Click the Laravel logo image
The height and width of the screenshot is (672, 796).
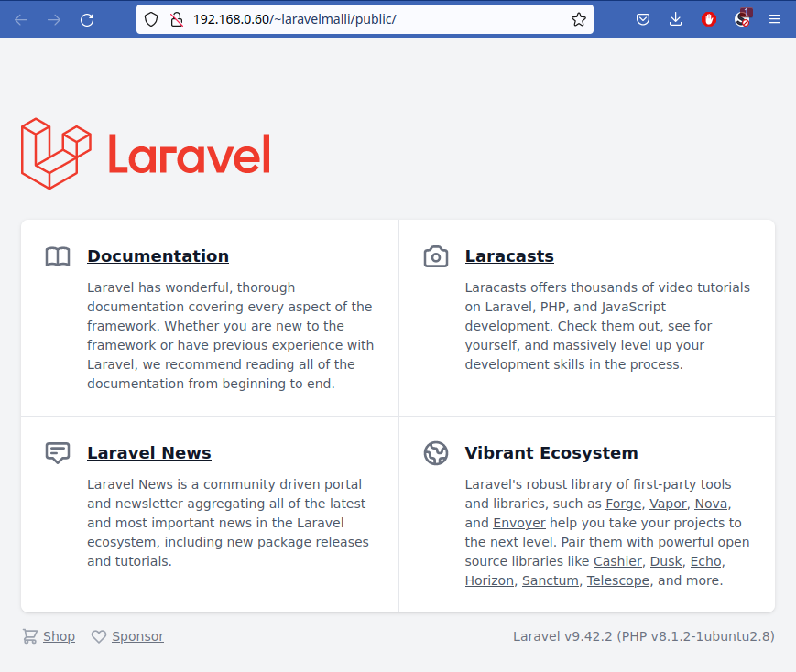coord(146,154)
